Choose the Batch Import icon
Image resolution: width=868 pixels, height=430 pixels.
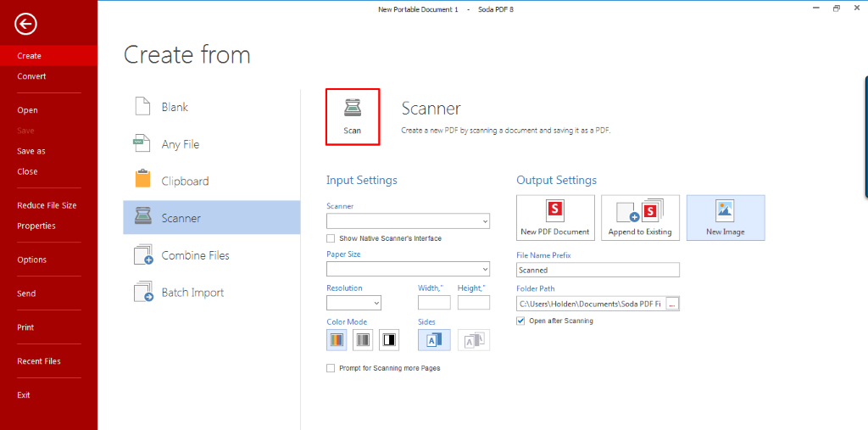tap(143, 292)
